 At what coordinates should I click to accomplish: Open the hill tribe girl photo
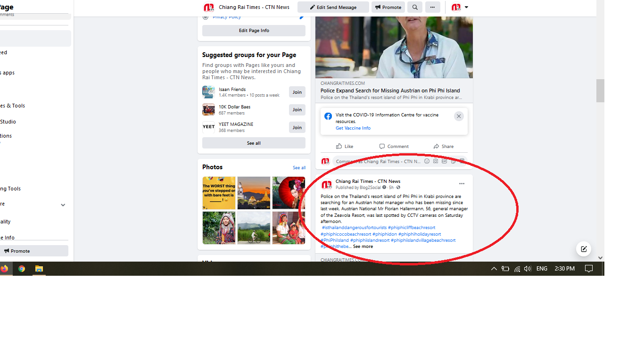(219, 228)
